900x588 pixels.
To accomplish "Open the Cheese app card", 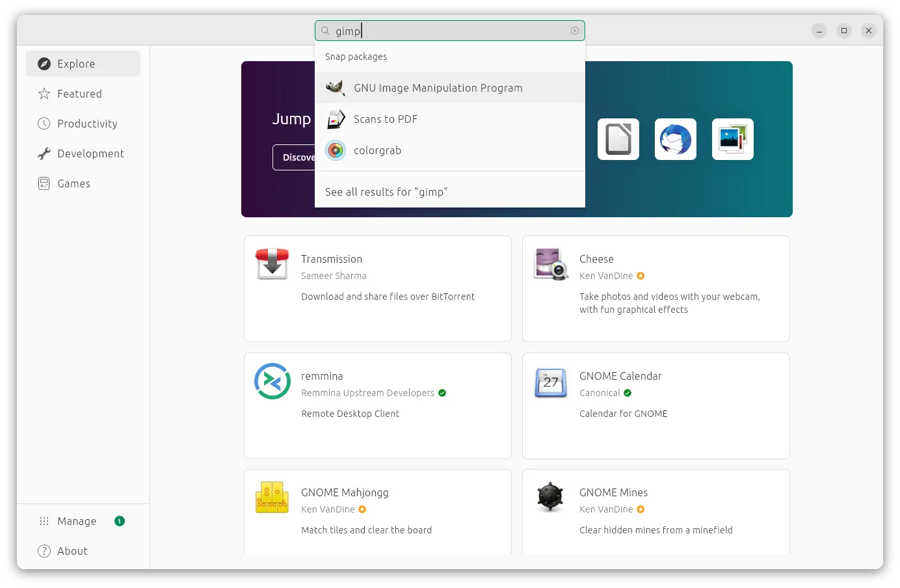I will [x=656, y=289].
